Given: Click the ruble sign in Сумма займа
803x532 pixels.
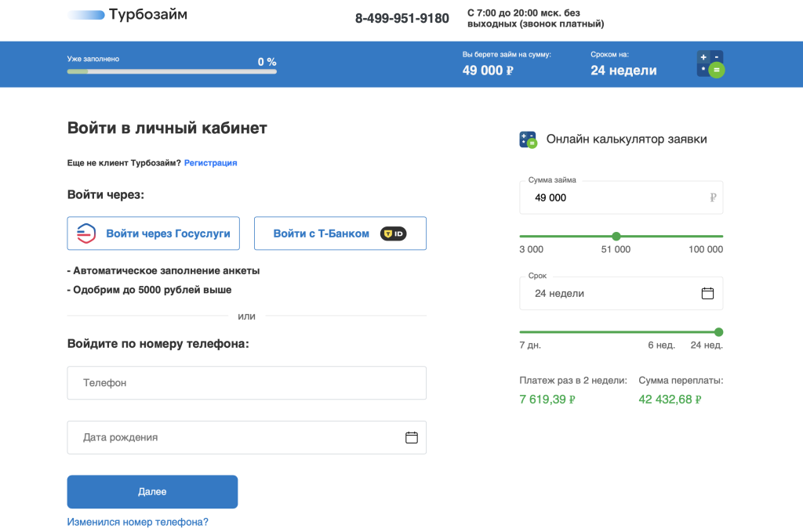Looking at the screenshot, I should [x=713, y=197].
